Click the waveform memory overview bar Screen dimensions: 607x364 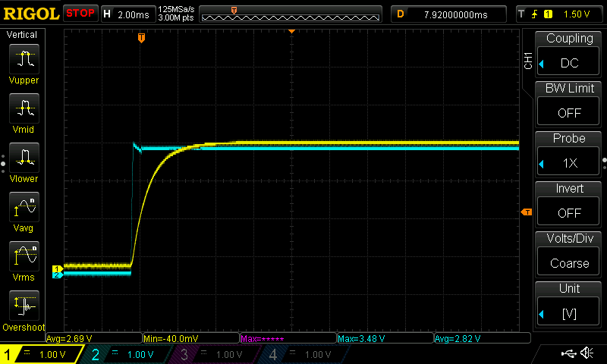(x=291, y=14)
